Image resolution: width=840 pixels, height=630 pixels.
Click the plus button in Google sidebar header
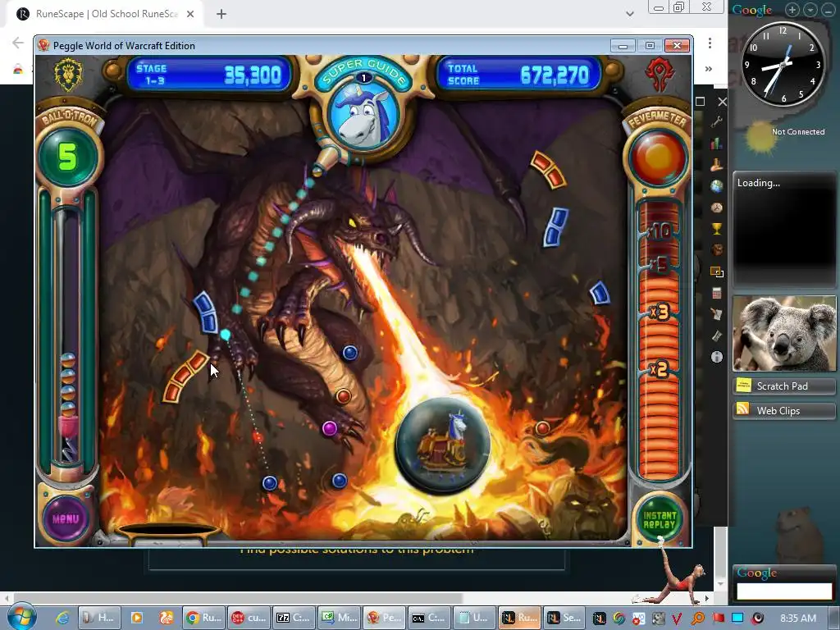pyautogui.click(x=792, y=10)
